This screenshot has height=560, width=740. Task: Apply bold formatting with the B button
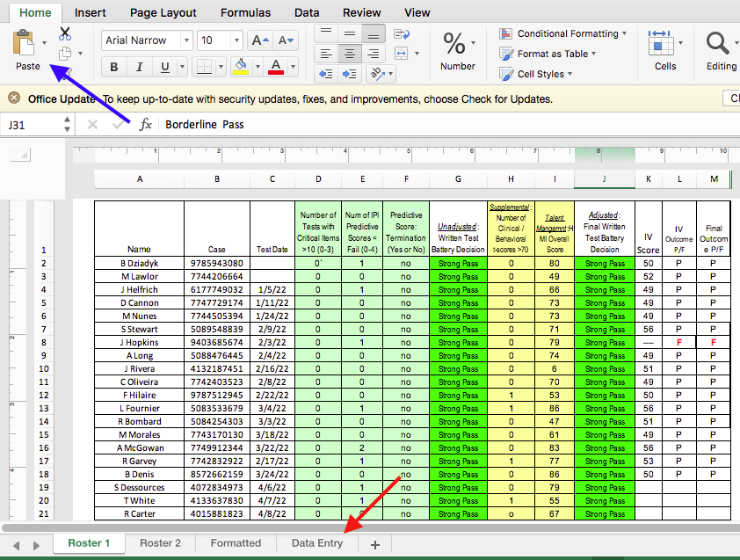[114, 68]
